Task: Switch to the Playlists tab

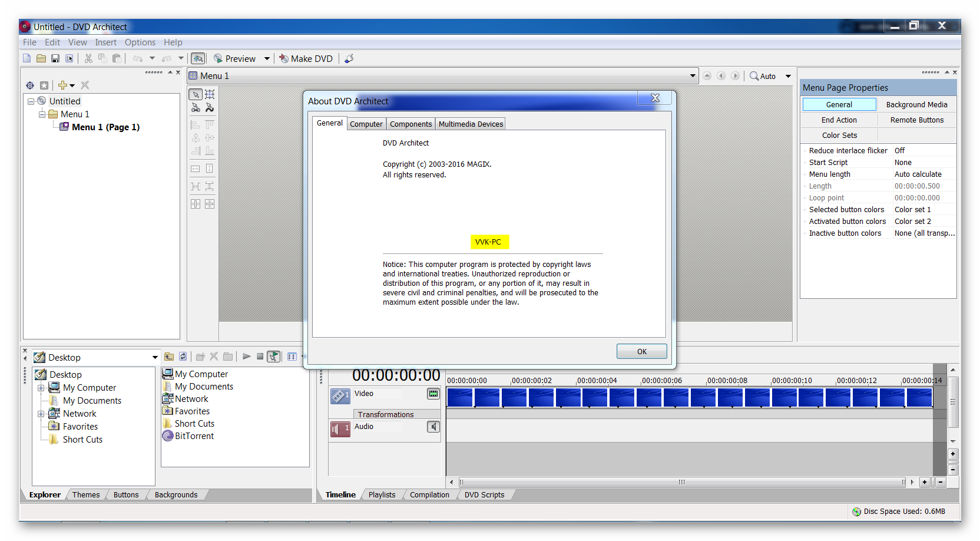Action: 382,495
